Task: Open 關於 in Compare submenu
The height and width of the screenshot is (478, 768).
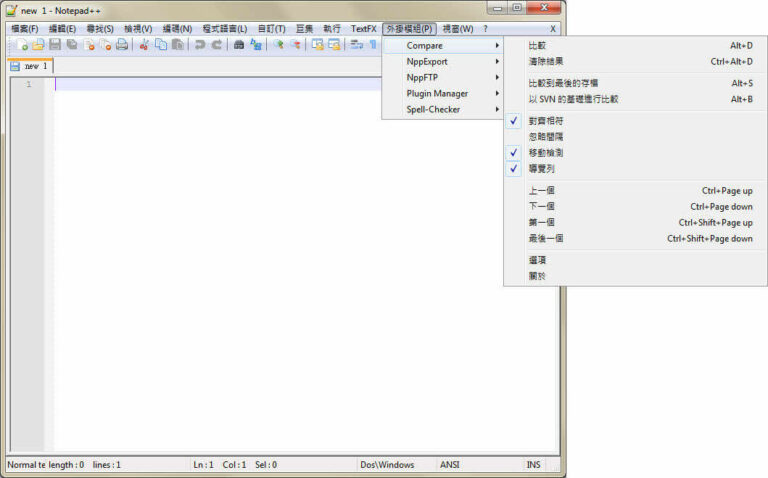Action: click(635, 276)
